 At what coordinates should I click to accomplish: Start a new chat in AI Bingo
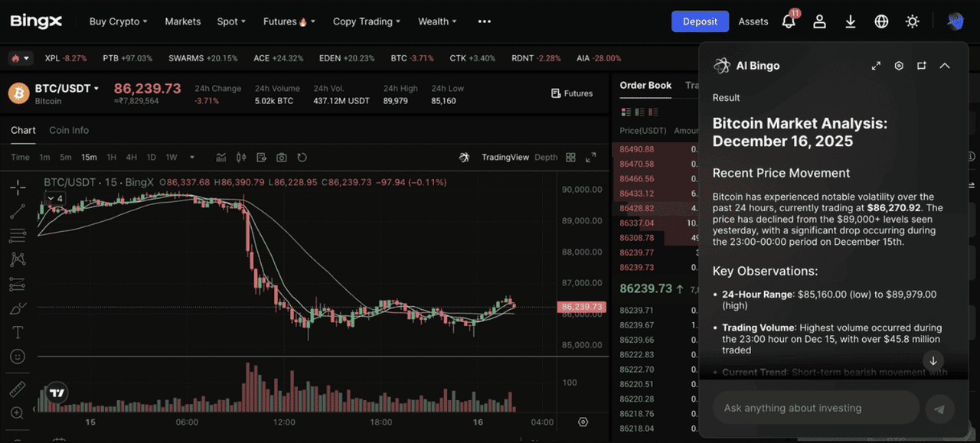click(x=922, y=66)
